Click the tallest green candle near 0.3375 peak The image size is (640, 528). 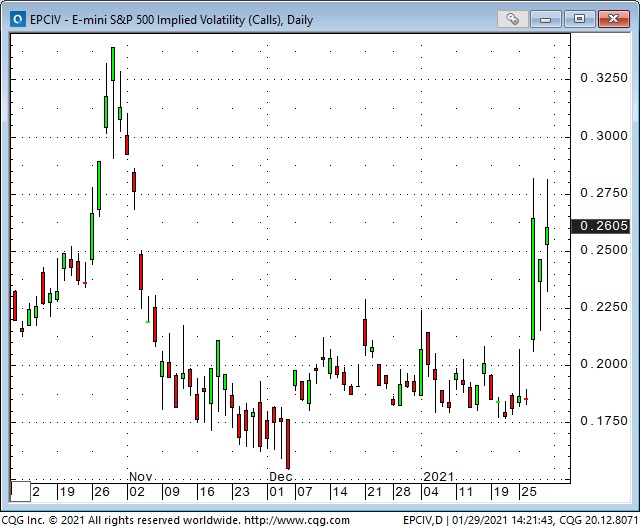click(x=113, y=64)
